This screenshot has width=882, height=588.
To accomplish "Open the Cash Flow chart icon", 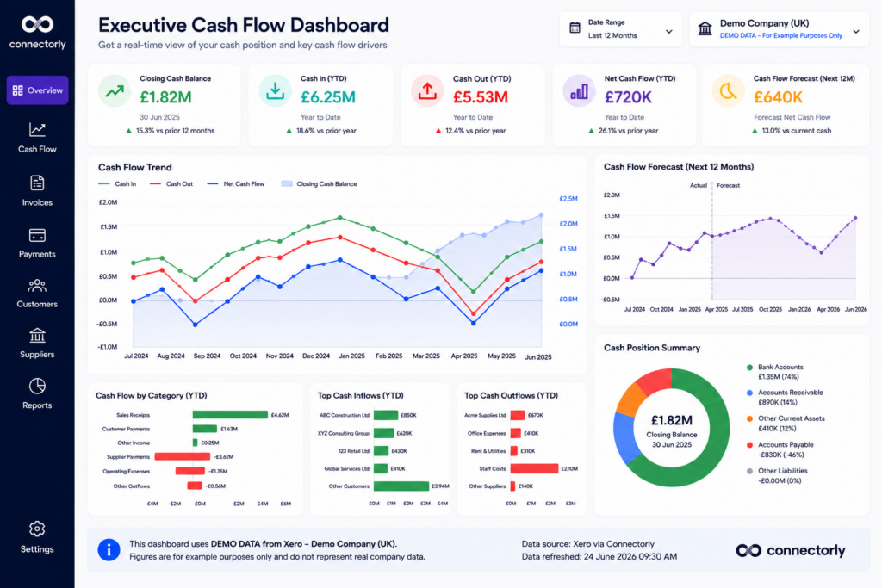I will [x=37, y=130].
